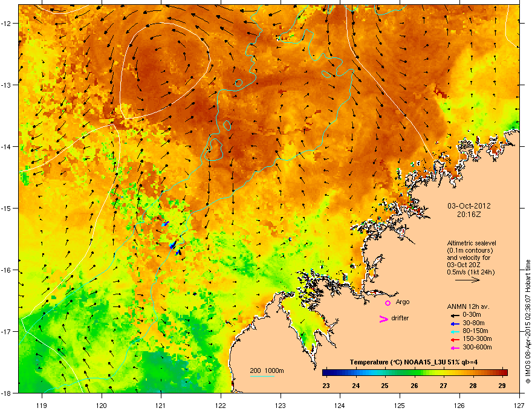Click the temperature colorbar near 29
Viewport: 532px width, 411px height.
502,372
